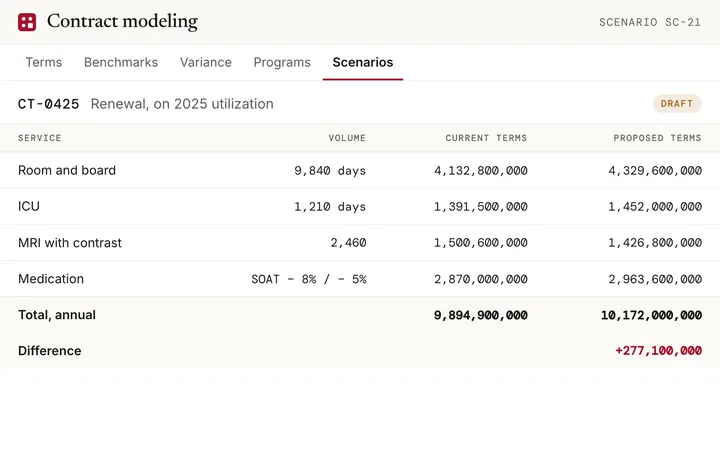Open the MRI with contrast row
Viewport: 720px width, 450px height.
tap(360, 242)
